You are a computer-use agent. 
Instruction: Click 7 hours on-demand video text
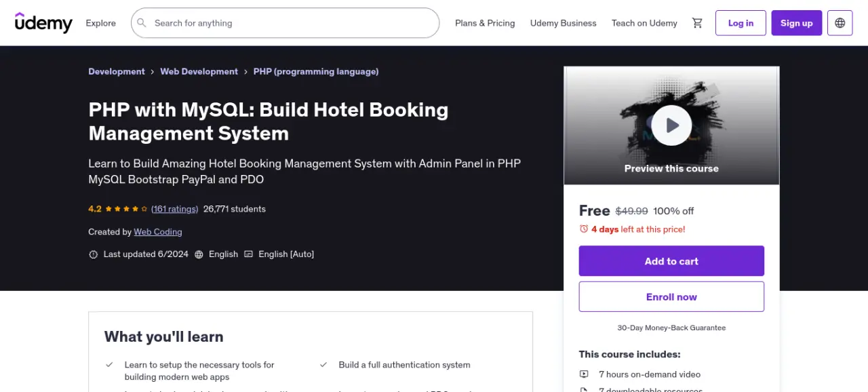650,374
